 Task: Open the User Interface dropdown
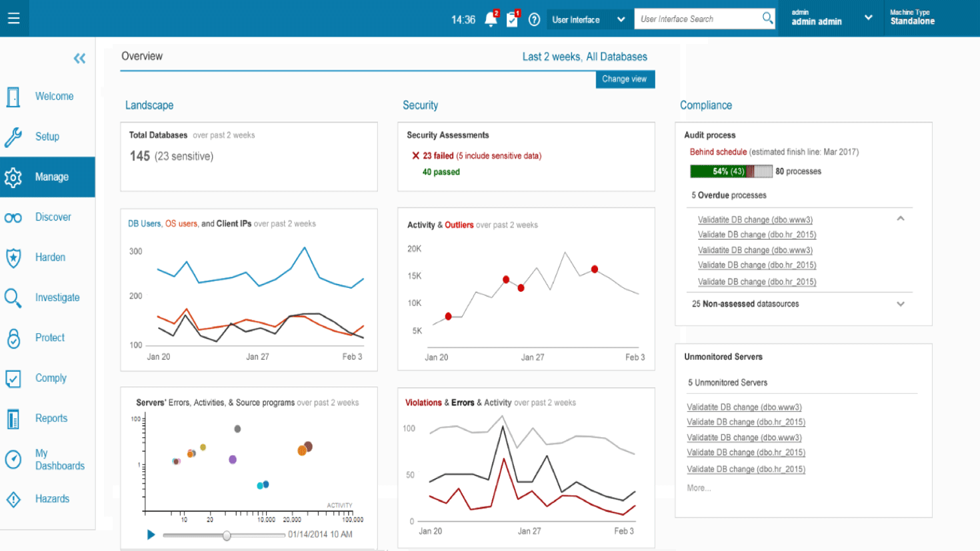pos(588,19)
